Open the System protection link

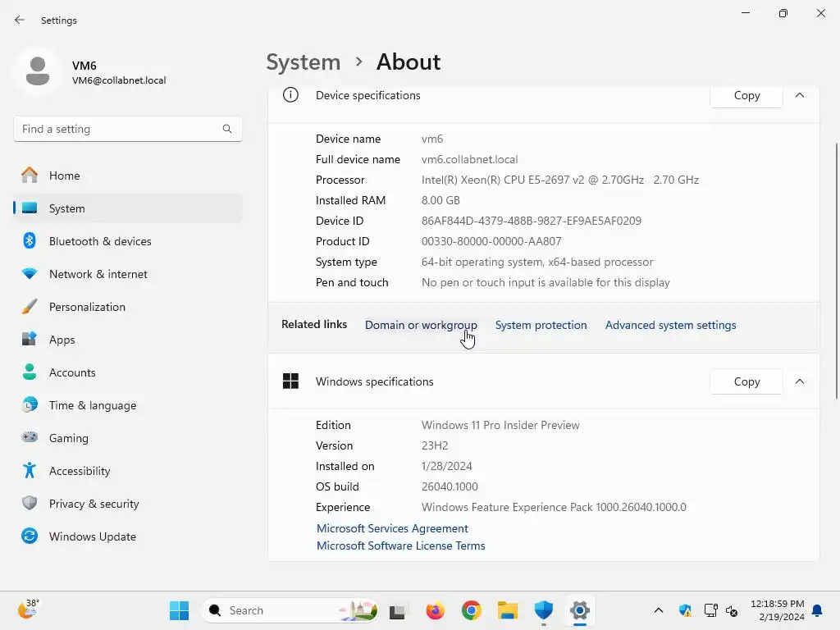click(x=541, y=325)
